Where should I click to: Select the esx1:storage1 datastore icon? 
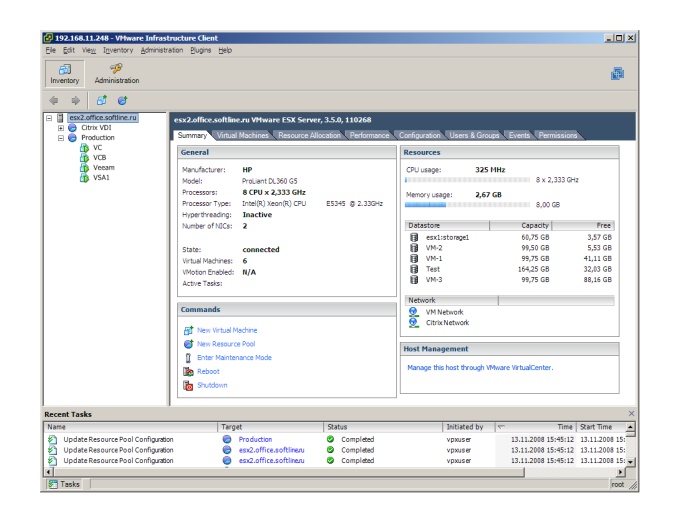tap(414, 237)
